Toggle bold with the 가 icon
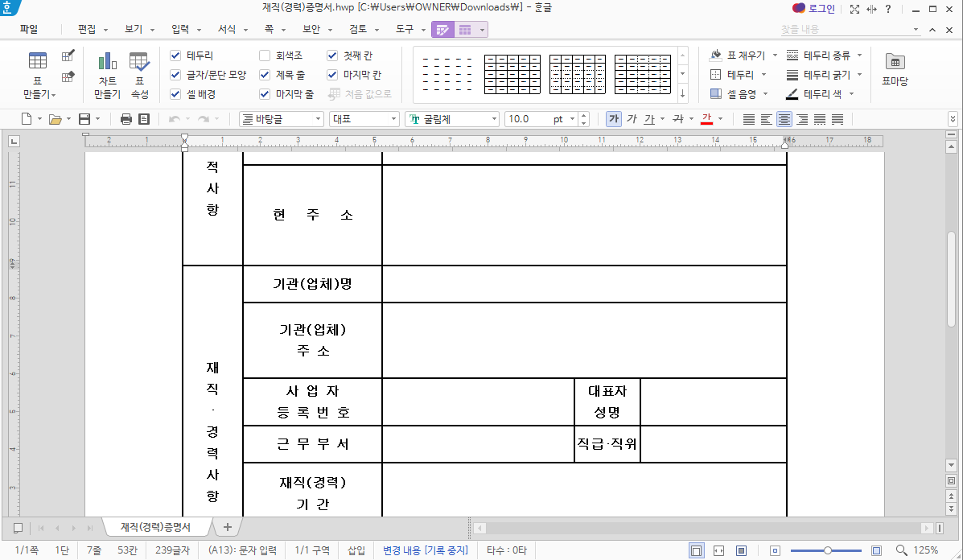 (x=614, y=117)
